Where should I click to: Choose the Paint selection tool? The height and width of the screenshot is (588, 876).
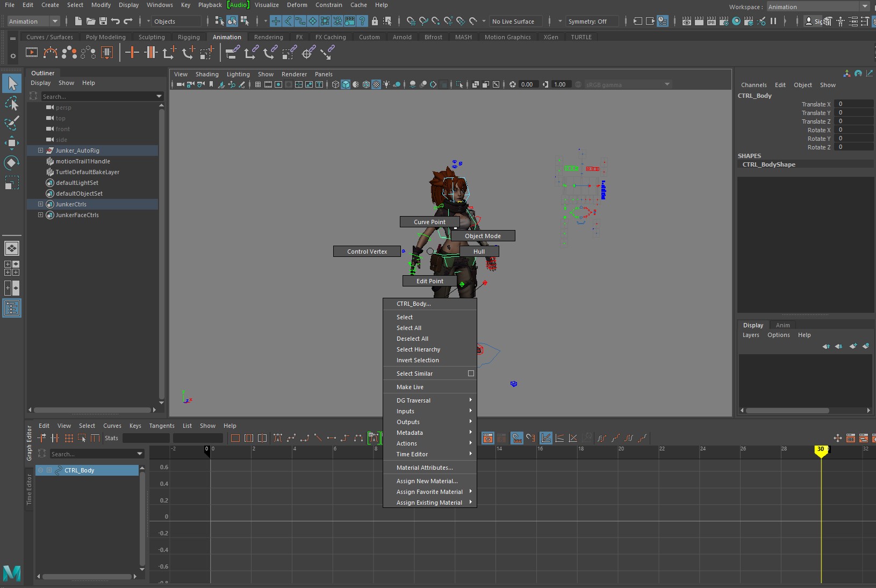pos(12,123)
